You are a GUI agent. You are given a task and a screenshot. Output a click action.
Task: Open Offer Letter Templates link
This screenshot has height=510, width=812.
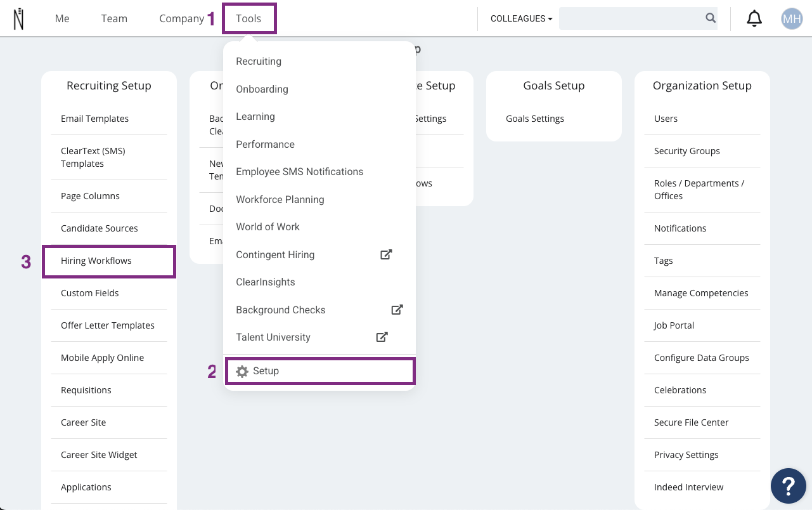108,325
